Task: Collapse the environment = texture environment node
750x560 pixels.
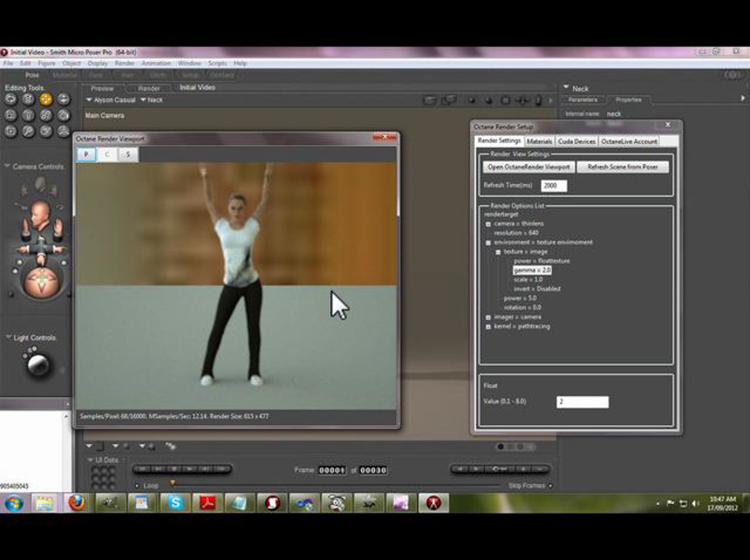Action: (x=488, y=243)
